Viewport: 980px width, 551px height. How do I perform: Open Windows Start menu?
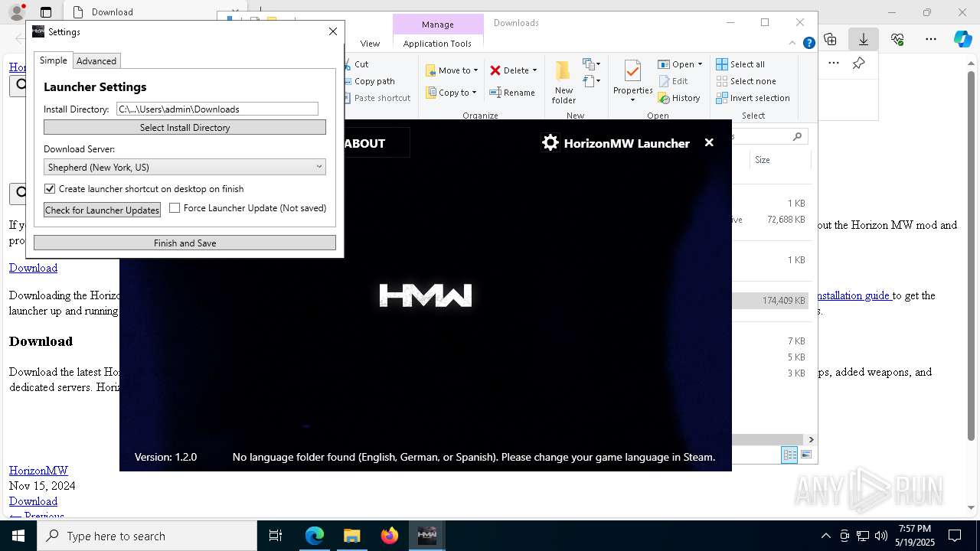click(x=18, y=536)
